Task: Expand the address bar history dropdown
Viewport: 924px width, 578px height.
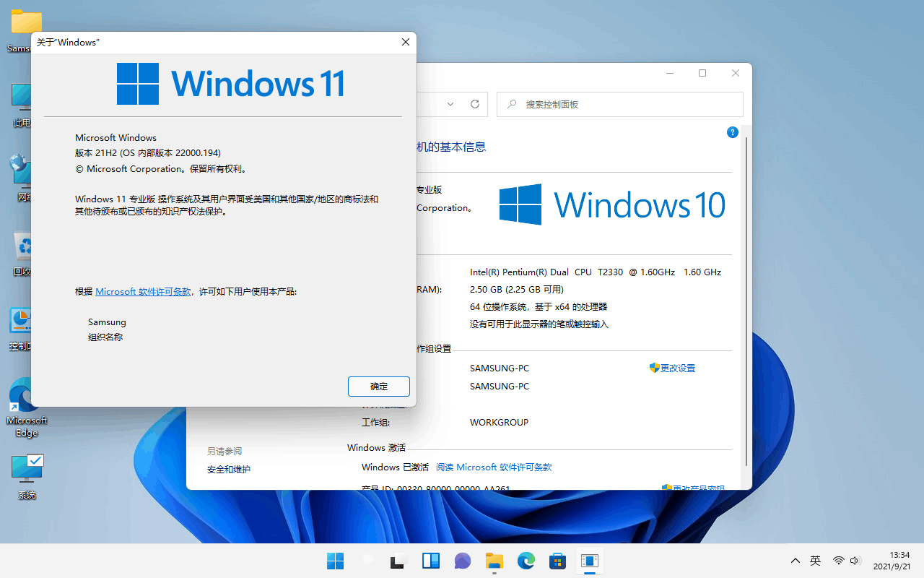Action: [450, 104]
